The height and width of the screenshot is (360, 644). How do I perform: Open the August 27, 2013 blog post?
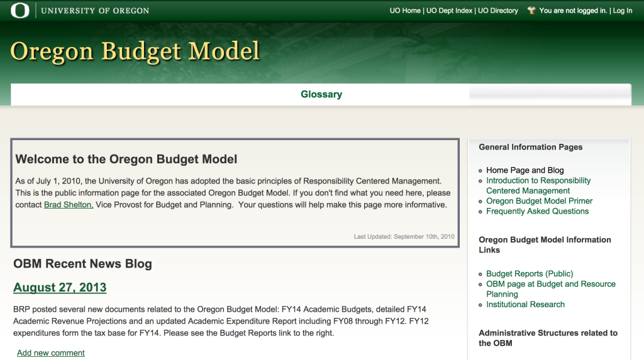pyautogui.click(x=60, y=287)
